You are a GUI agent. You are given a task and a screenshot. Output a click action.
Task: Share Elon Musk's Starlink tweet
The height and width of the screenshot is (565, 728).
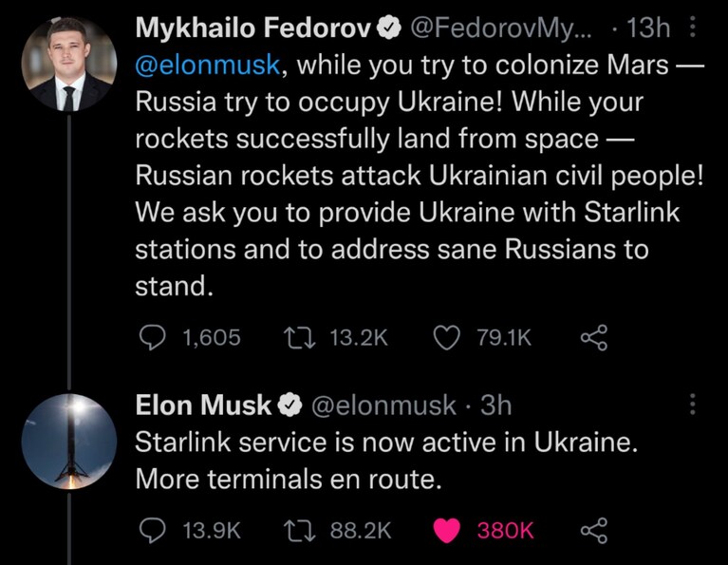594,531
